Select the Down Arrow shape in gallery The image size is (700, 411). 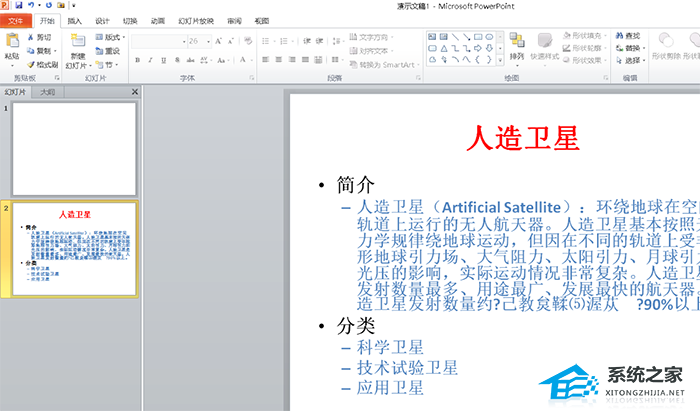489,48
